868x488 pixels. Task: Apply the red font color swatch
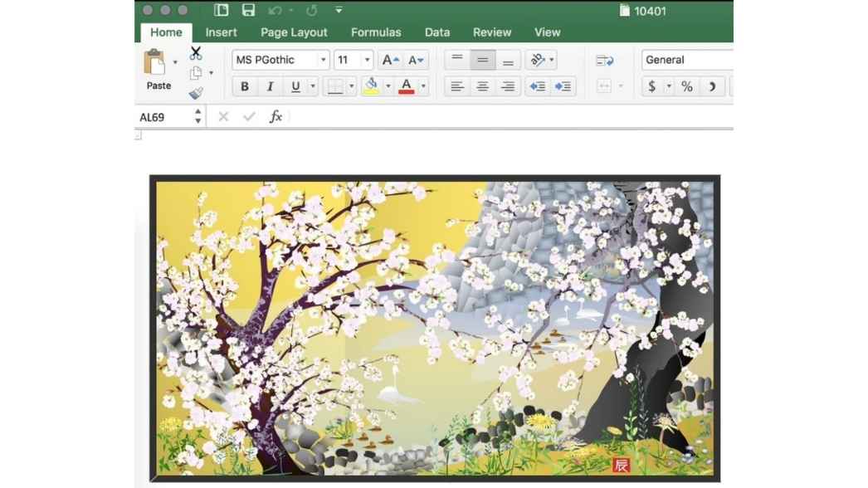(406, 85)
